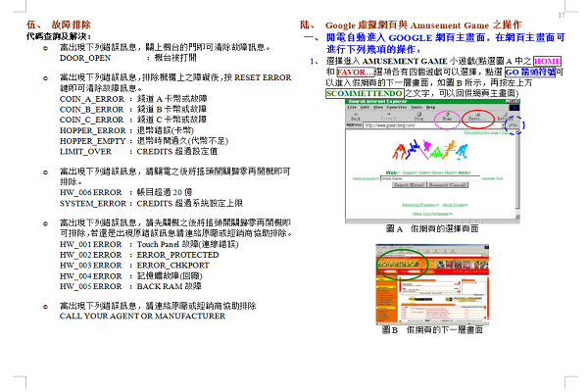Open the Favorites menu in Figure A
This screenshot has width=588, height=392.
[x=396, y=107]
